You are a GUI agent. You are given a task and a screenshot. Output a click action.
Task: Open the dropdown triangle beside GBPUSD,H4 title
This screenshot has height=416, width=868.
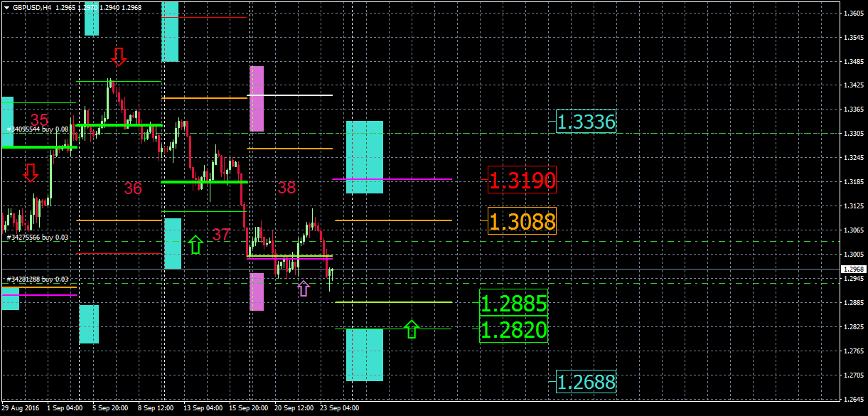pyautogui.click(x=6, y=7)
